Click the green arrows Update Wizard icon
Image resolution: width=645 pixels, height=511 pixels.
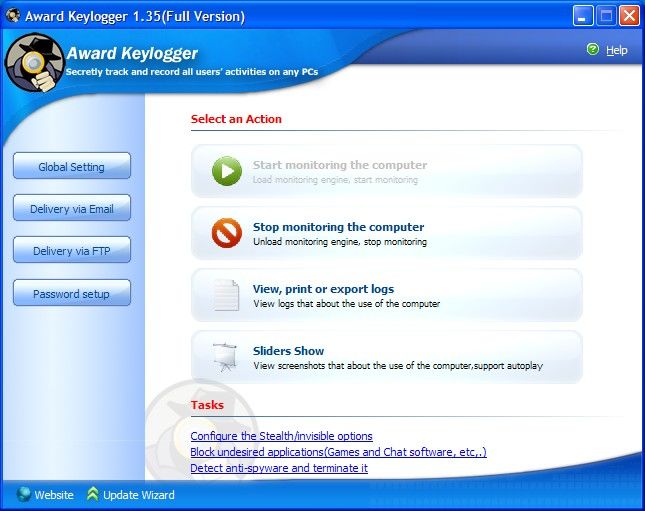(93, 494)
